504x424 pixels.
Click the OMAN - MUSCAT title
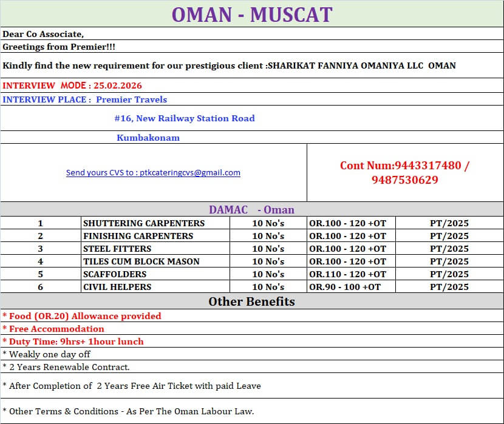tap(251, 13)
